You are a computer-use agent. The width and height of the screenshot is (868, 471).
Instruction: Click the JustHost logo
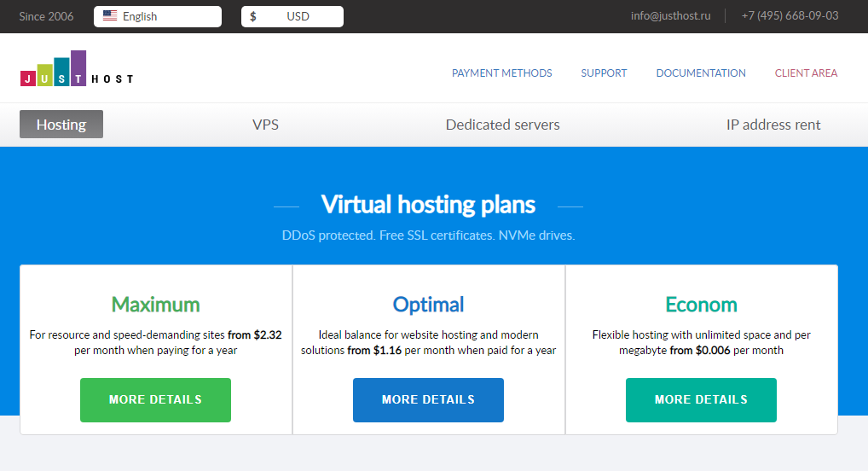(77, 69)
